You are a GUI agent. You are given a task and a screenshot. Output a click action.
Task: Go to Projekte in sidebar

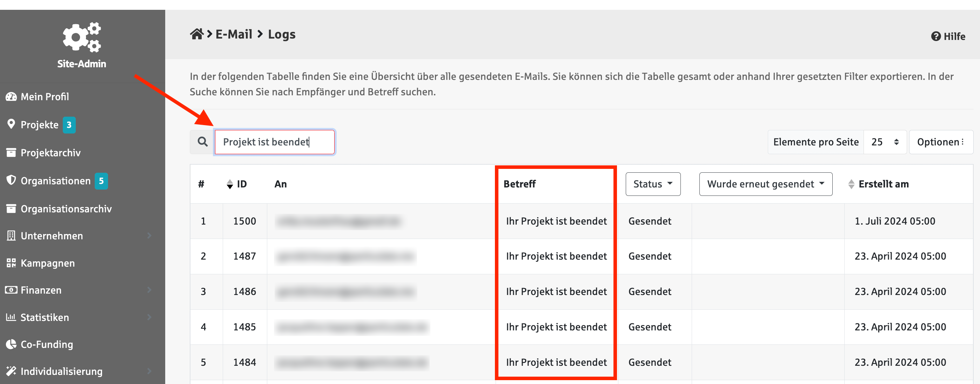click(x=40, y=125)
